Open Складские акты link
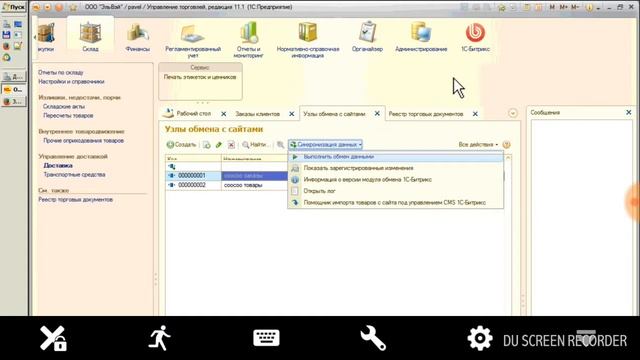Image resolution: width=640 pixels, height=360 pixels. [x=64, y=107]
